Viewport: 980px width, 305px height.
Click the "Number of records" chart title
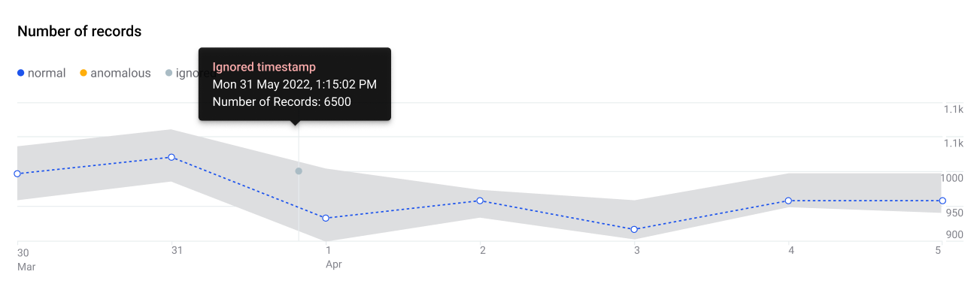[x=79, y=32]
